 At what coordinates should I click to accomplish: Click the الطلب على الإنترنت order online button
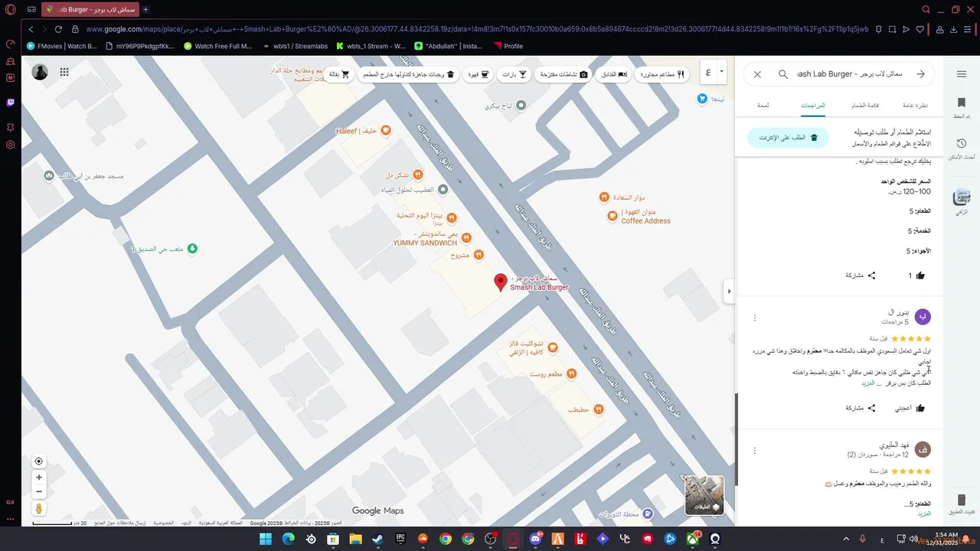[788, 138]
